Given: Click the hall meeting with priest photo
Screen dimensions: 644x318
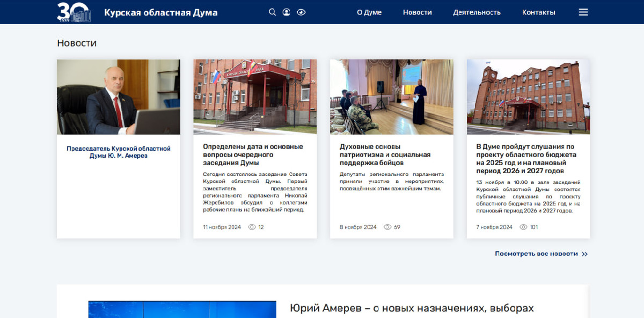Looking at the screenshot, I should (392, 97).
